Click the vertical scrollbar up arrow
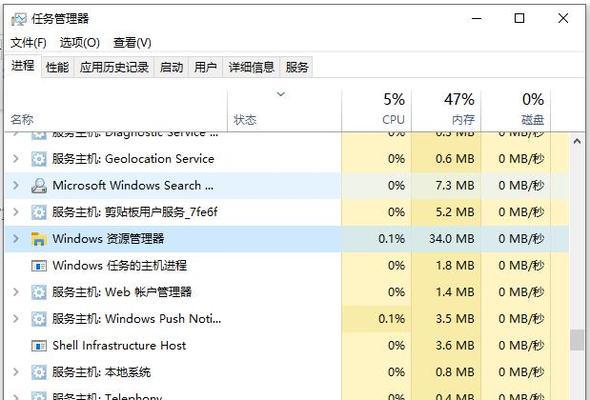The height and width of the screenshot is (400, 590). click(577, 141)
